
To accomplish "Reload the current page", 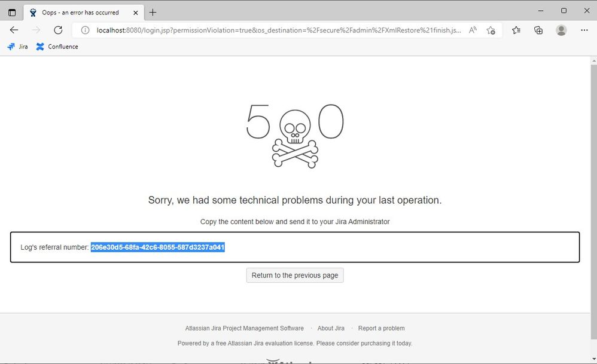I will (58, 30).
